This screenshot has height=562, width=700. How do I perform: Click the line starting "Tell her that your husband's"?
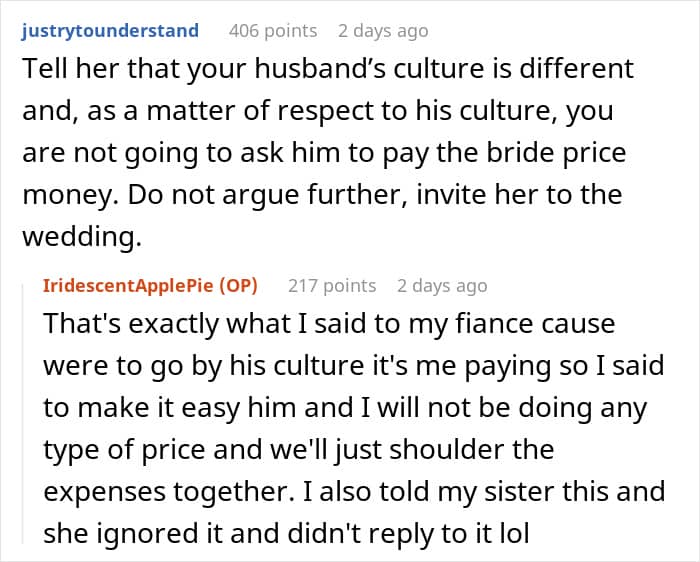(x=326, y=70)
